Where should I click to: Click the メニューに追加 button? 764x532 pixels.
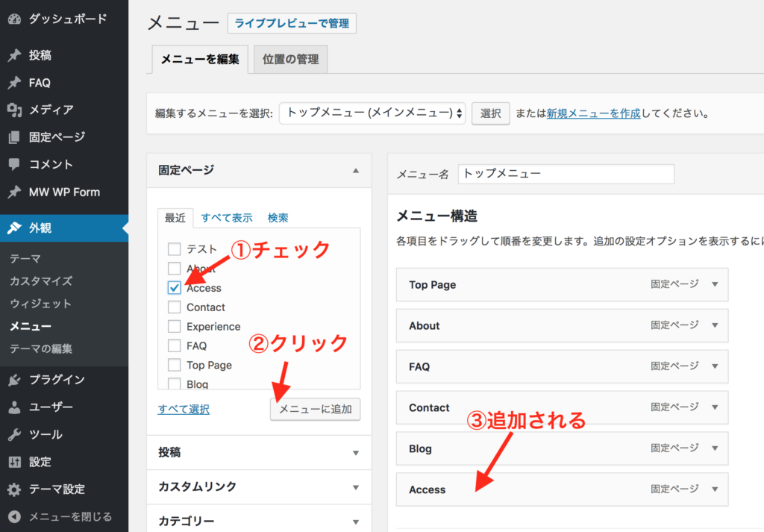tap(315, 409)
